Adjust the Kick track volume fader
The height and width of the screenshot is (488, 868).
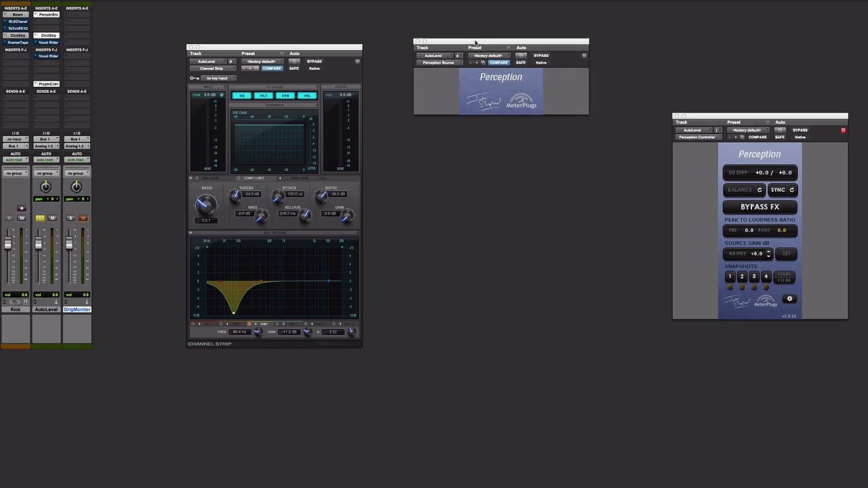tap(8, 244)
